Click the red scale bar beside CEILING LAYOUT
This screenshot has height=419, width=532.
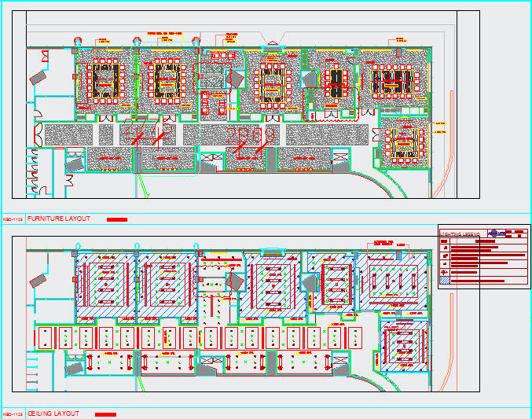click(105, 414)
